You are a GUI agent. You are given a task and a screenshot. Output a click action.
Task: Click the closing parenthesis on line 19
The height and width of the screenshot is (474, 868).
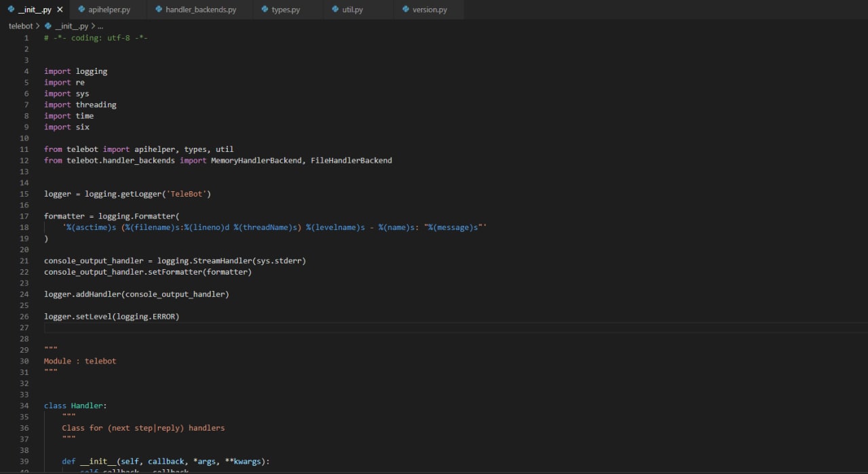coord(46,238)
